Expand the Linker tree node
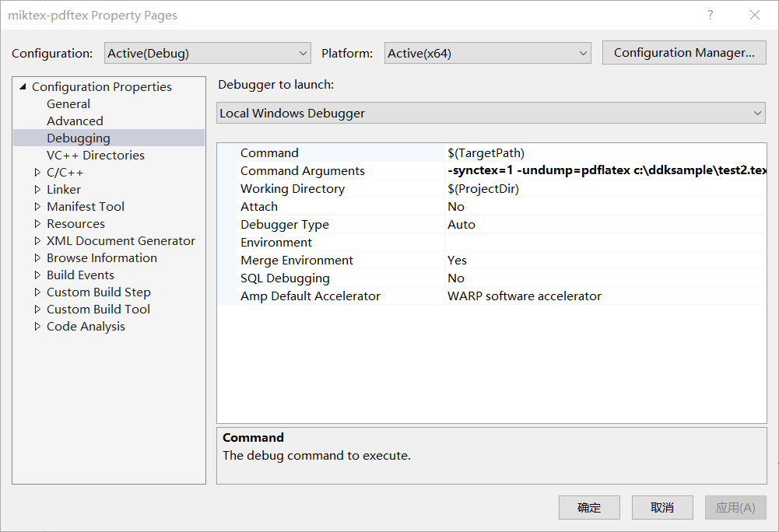The image size is (779, 532). pyautogui.click(x=37, y=190)
